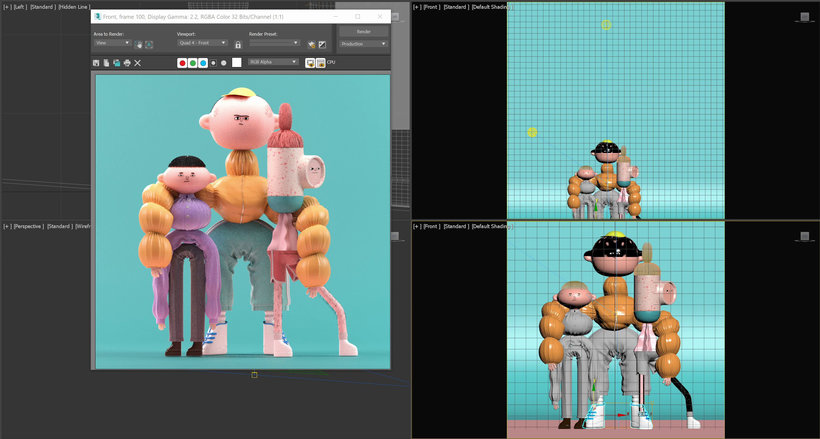Print the rendered image
This screenshot has width=820, height=439.
coord(127,63)
